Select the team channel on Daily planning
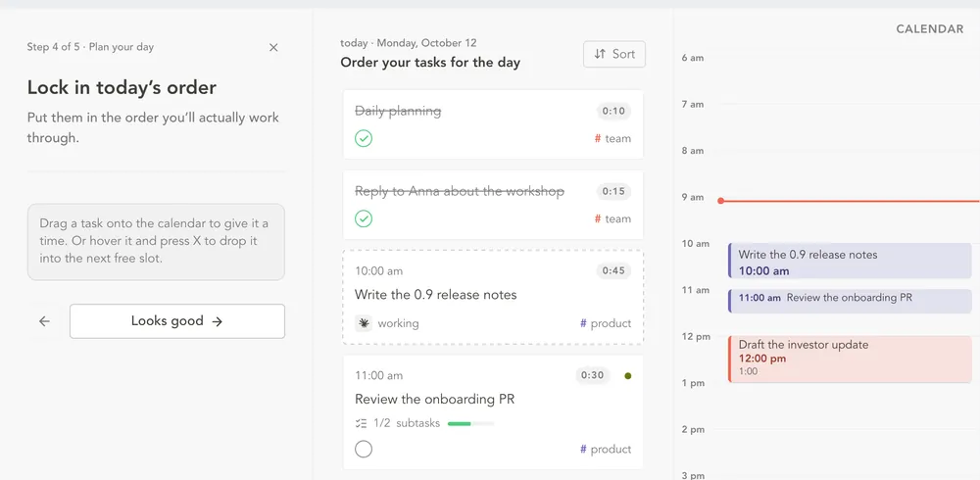 612,139
